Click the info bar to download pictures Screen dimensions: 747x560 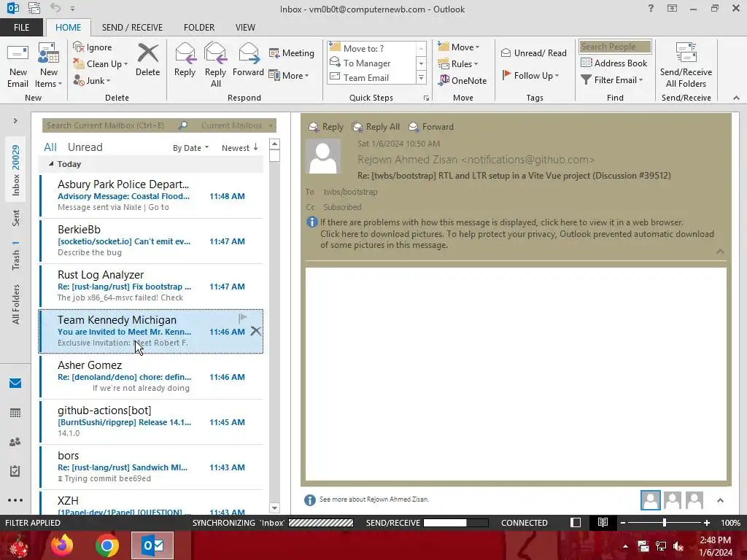tap(517, 234)
